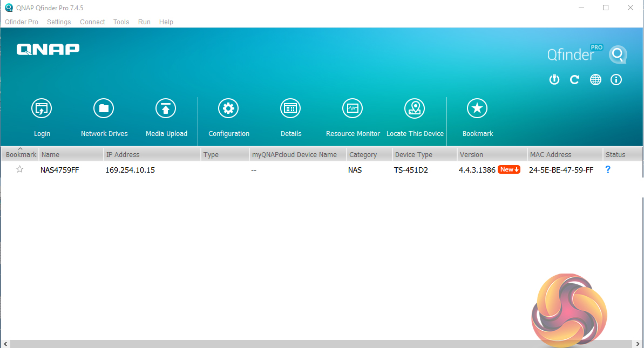The height and width of the screenshot is (348, 644).
Task: Click the Locate This Device icon
Action: [x=415, y=109]
